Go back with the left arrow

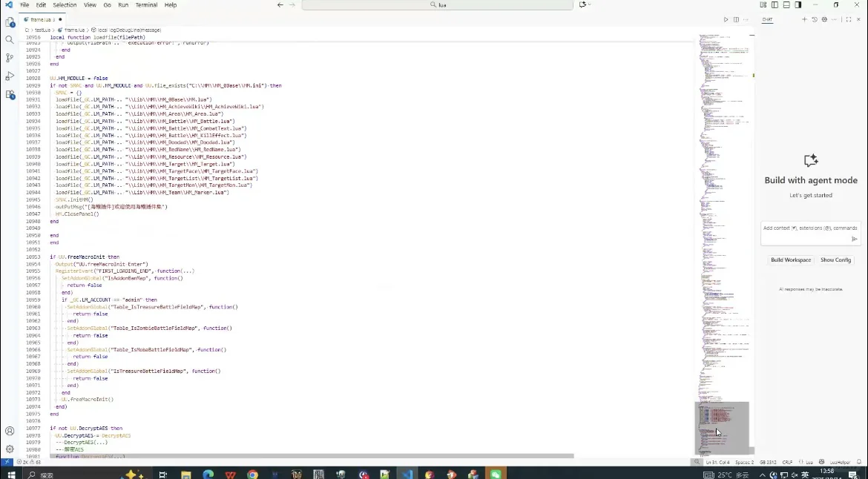pyautogui.click(x=280, y=5)
